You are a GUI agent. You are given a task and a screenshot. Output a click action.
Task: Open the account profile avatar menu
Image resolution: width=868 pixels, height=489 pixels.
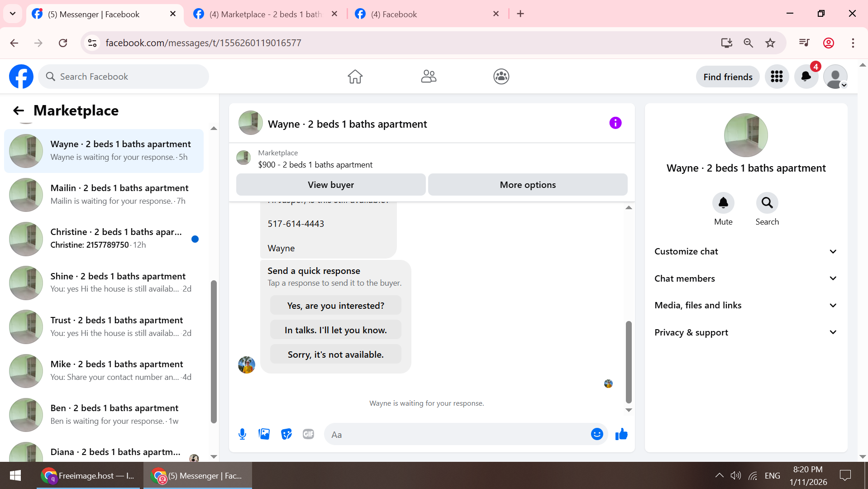coord(835,77)
